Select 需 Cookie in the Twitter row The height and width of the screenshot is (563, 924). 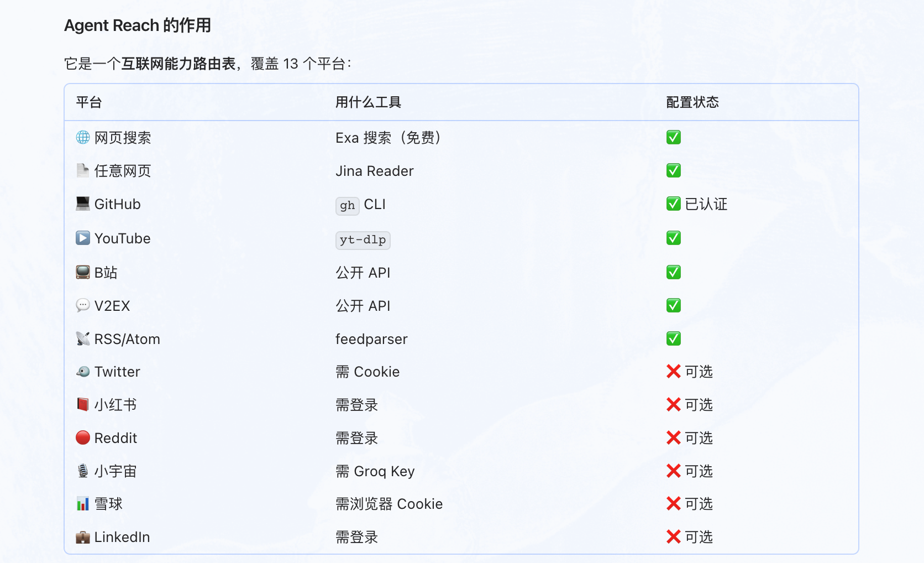368,372
